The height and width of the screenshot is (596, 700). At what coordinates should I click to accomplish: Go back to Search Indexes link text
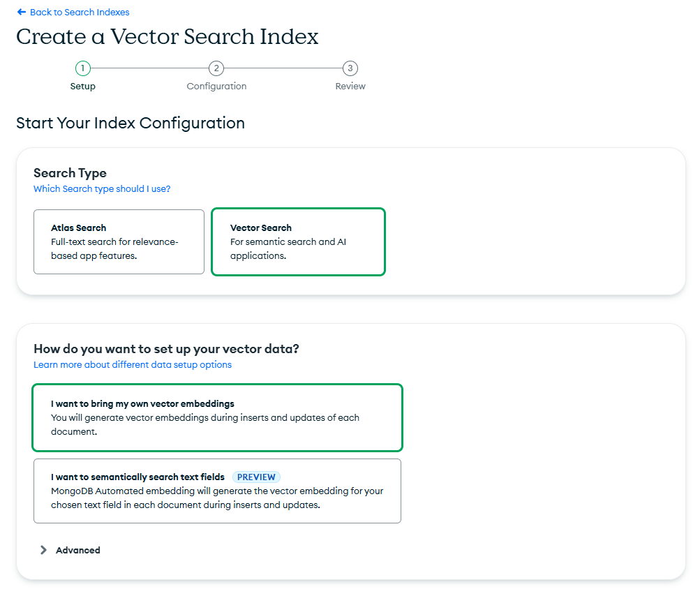tap(80, 12)
